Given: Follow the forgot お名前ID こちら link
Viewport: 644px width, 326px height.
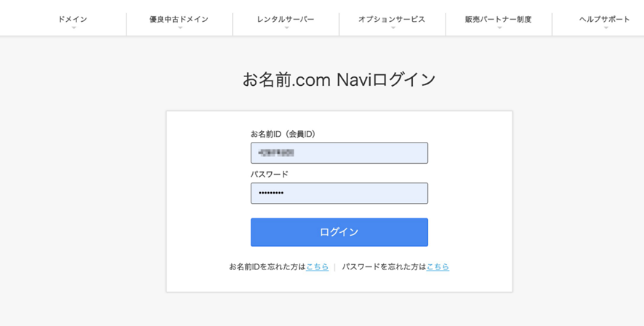Looking at the screenshot, I should click(x=317, y=267).
